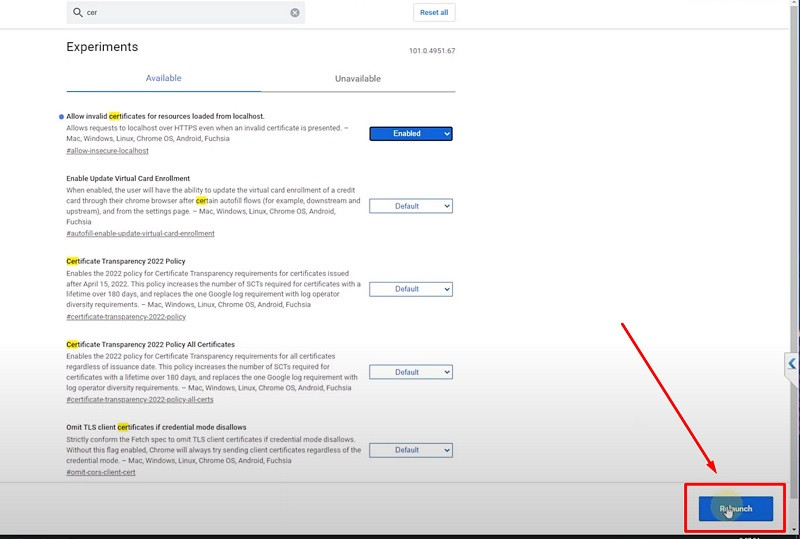Click the #certificate-transparency-2022-policy link
The height and width of the screenshot is (539, 800).
click(x=126, y=317)
